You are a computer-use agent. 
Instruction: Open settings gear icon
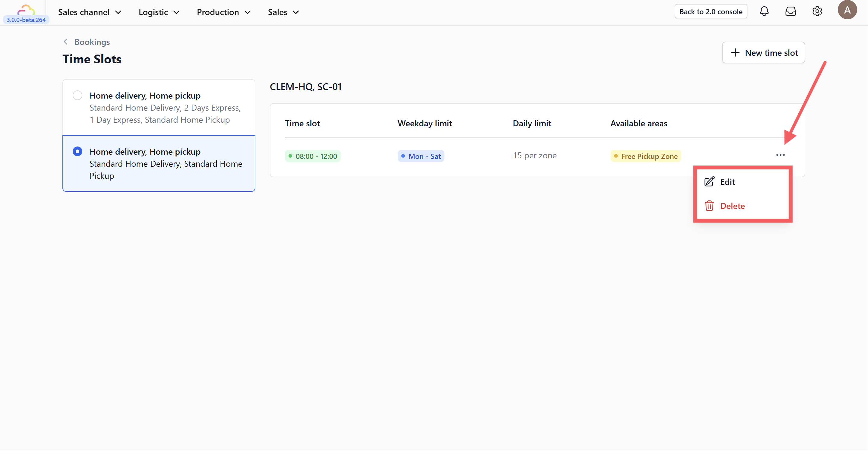pos(817,11)
